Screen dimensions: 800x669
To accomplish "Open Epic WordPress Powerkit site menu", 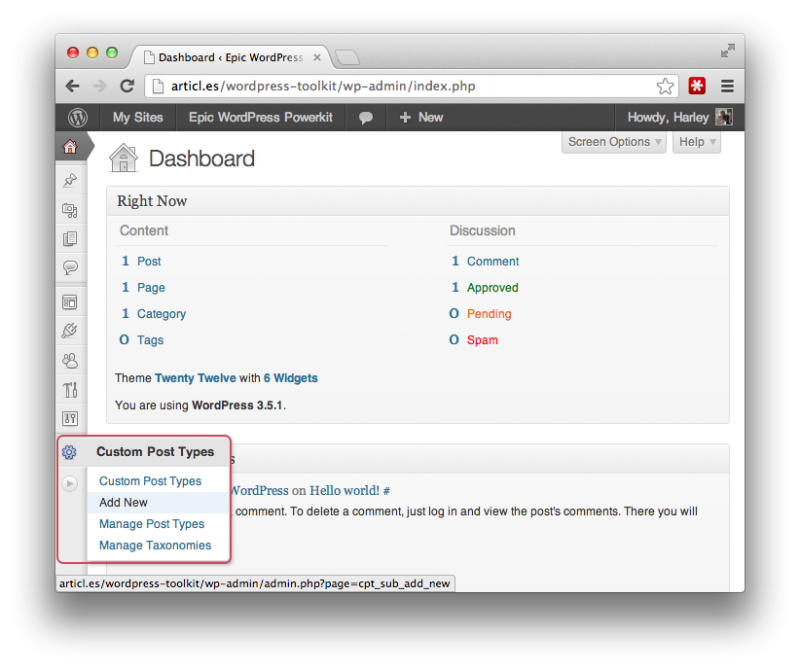I will 261,117.
